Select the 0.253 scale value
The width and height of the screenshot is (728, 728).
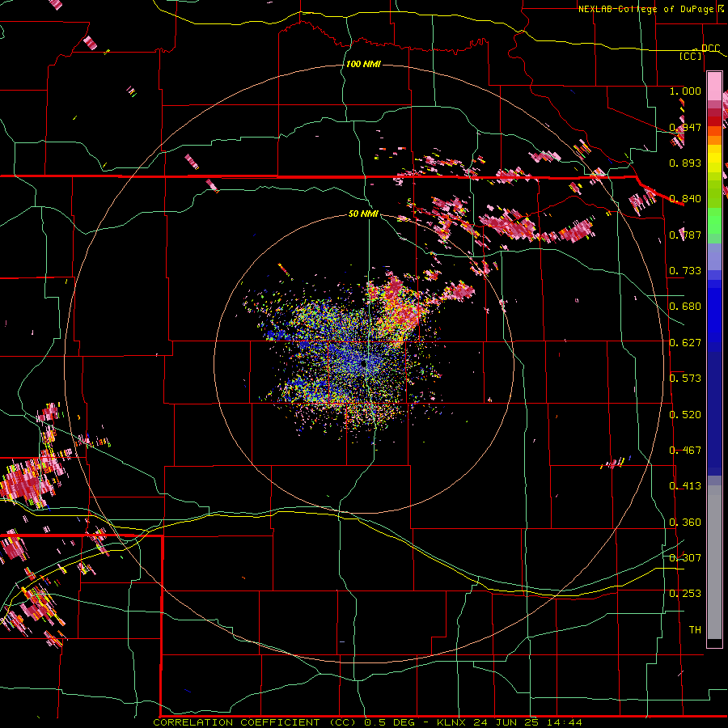tap(685, 594)
